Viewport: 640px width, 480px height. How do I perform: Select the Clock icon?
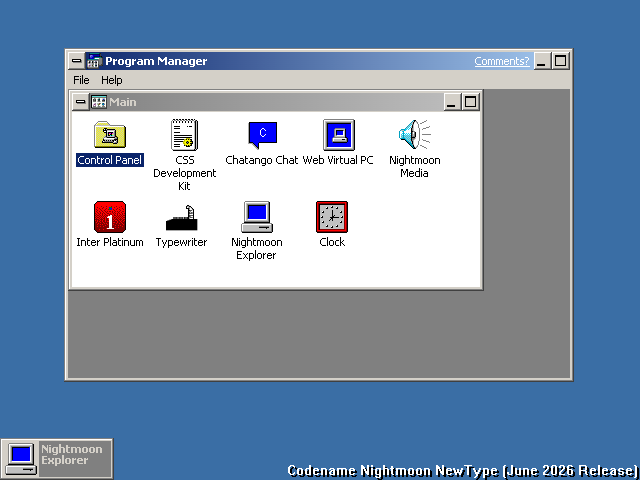[x=332, y=217]
